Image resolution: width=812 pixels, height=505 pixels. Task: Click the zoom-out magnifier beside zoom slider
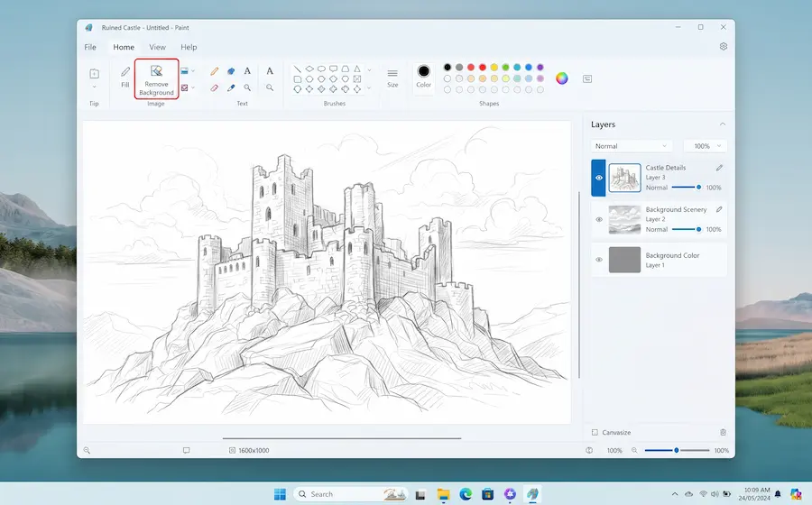(x=634, y=451)
